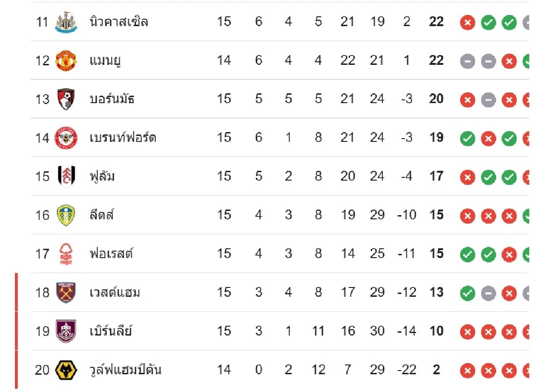Click the Bournemouth club crest

[x=65, y=99]
